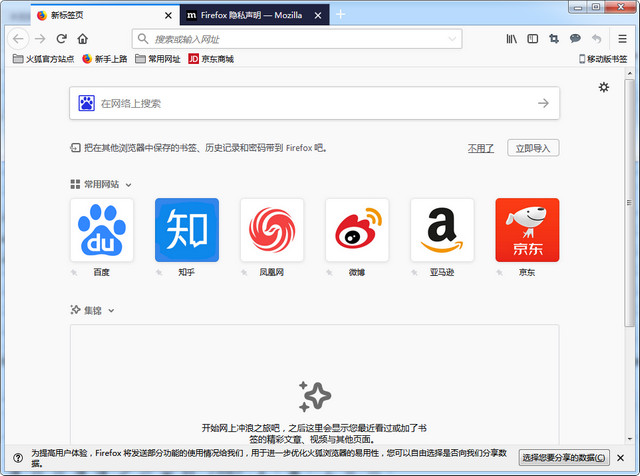
Task: Open the home page via house icon
Action: [x=83, y=39]
